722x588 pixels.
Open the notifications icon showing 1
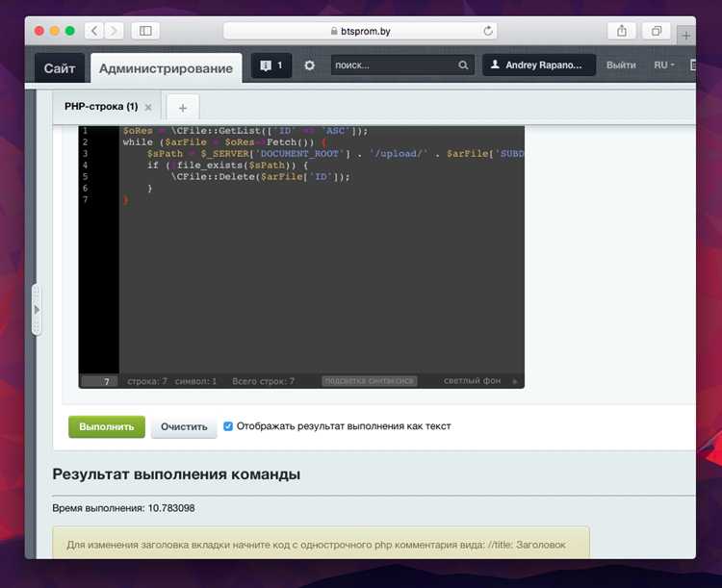pyautogui.click(x=271, y=65)
